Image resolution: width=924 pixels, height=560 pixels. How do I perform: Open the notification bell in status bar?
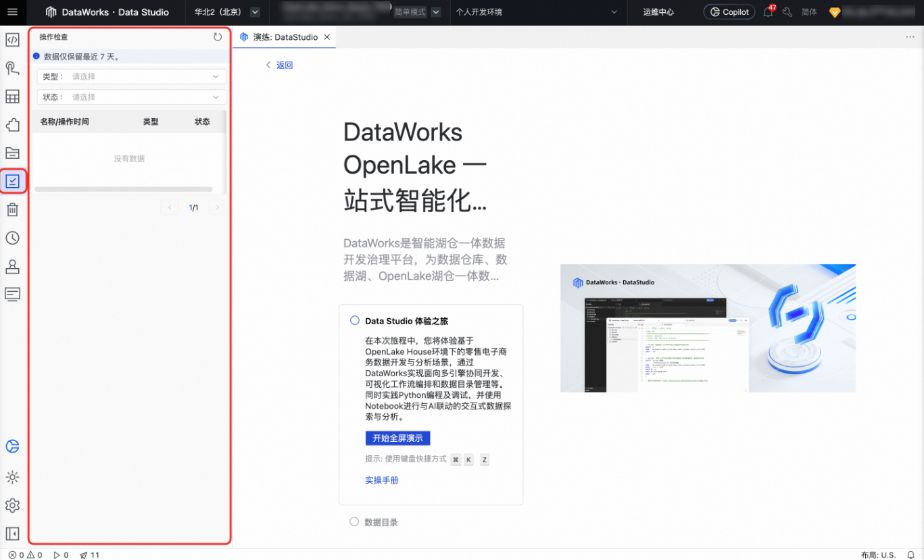(x=910, y=555)
